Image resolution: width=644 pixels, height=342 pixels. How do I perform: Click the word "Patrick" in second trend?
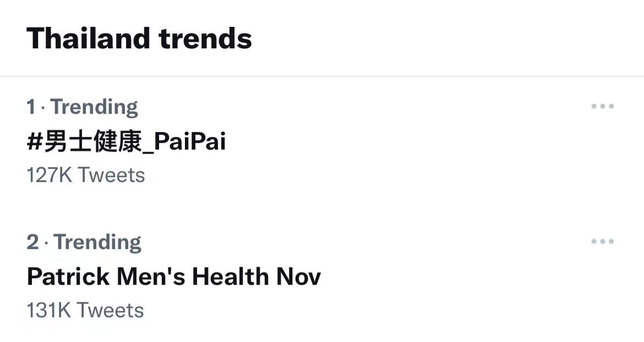tap(68, 277)
